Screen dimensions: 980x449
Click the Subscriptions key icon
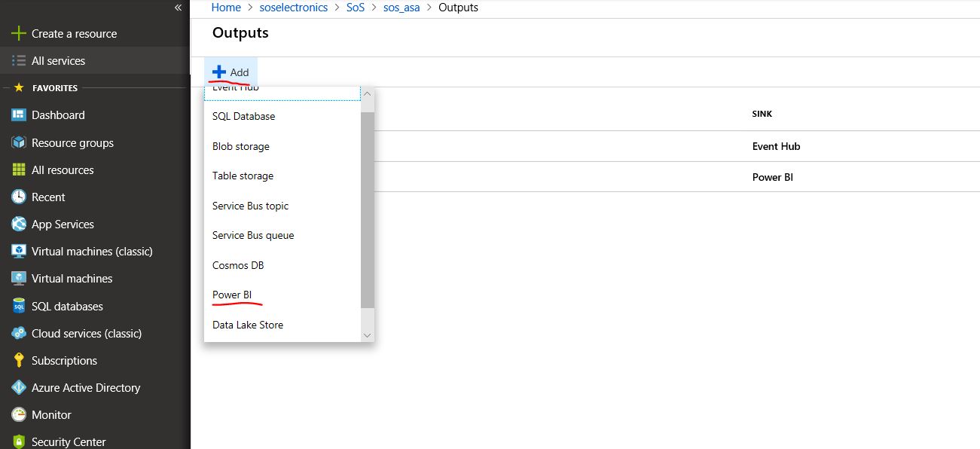coord(19,360)
